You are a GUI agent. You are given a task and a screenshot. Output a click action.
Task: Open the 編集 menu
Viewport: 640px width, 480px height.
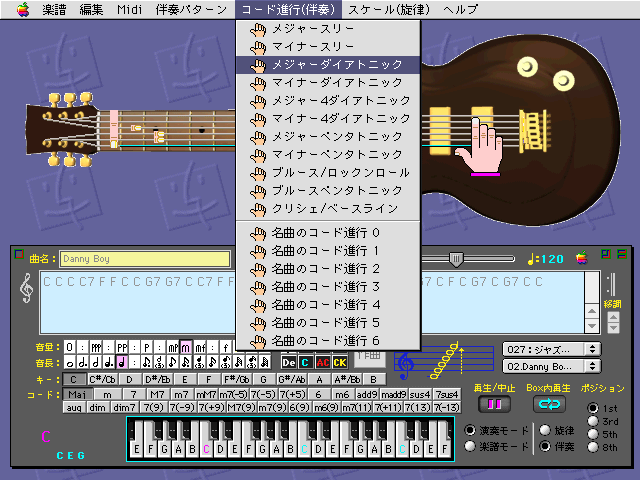(91, 9)
